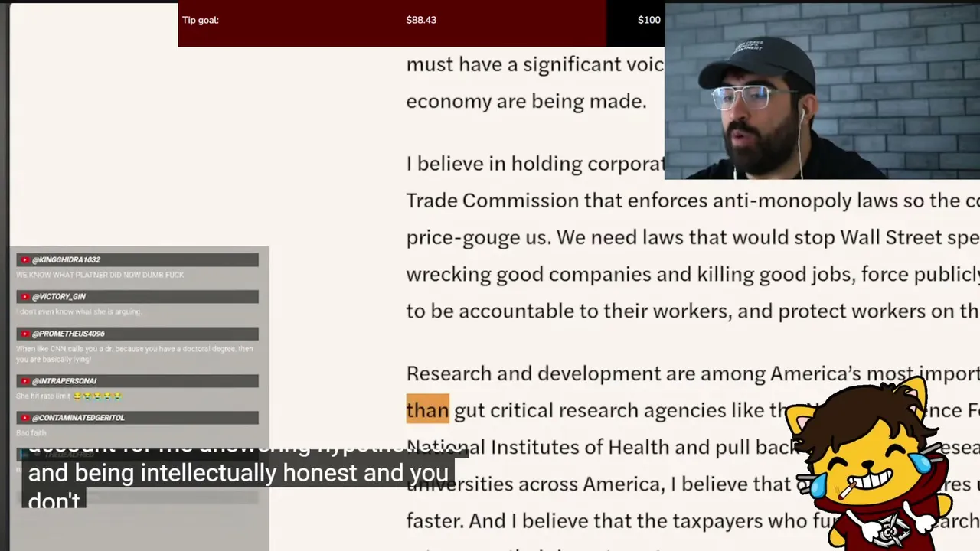Click the YouTube icon beside @PROMETHEUS4096

tap(25, 334)
